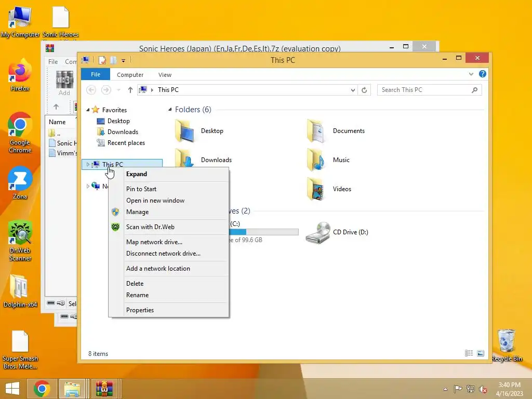Open the Documents folder

point(336,131)
